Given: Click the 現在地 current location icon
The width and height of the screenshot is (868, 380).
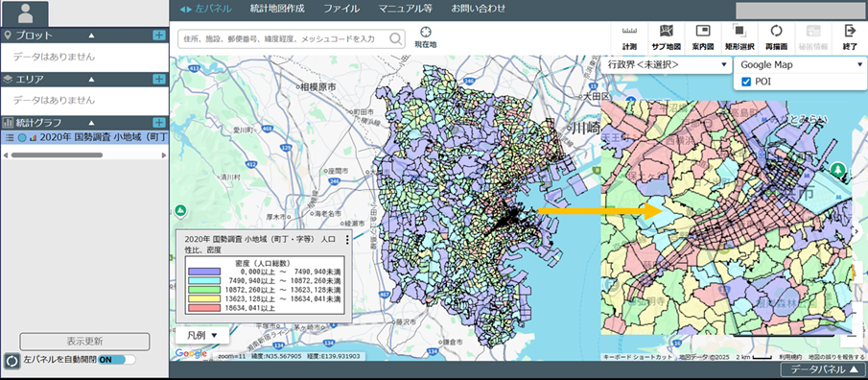Looking at the screenshot, I should 426,32.
